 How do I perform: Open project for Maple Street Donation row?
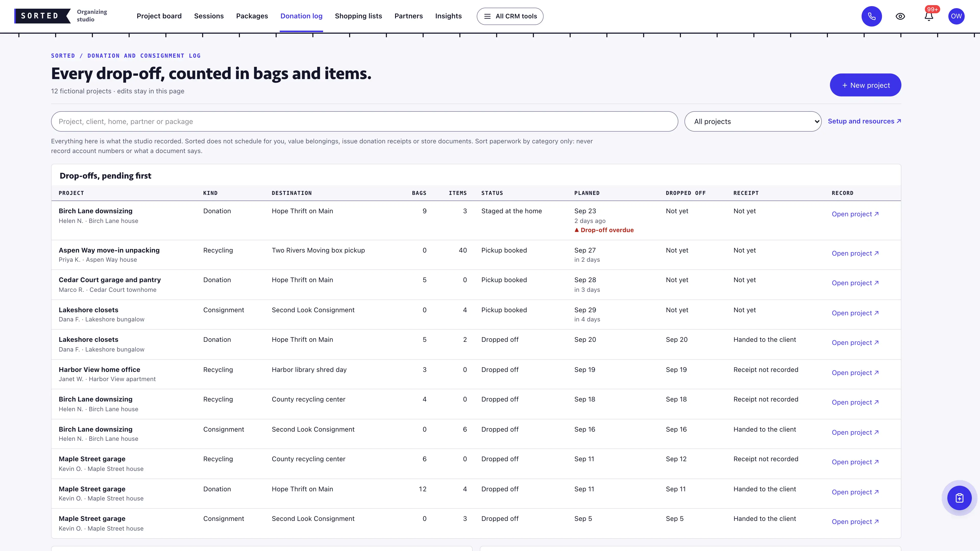855,492
